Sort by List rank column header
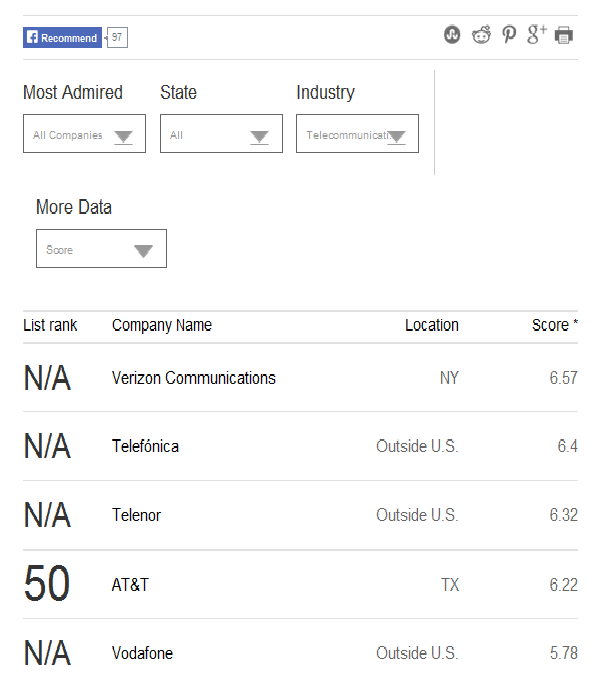This screenshot has width=599, height=673. click(x=50, y=325)
